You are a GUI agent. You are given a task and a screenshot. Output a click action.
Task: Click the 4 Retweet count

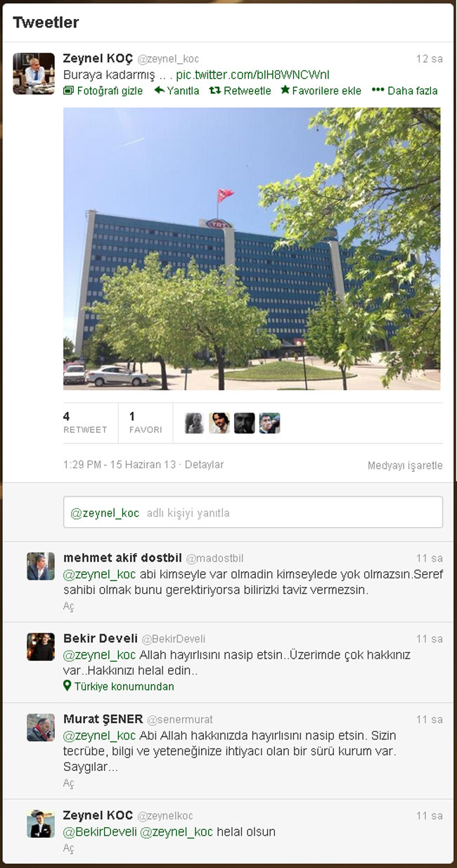pyautogui.click(x=85, y=422)
